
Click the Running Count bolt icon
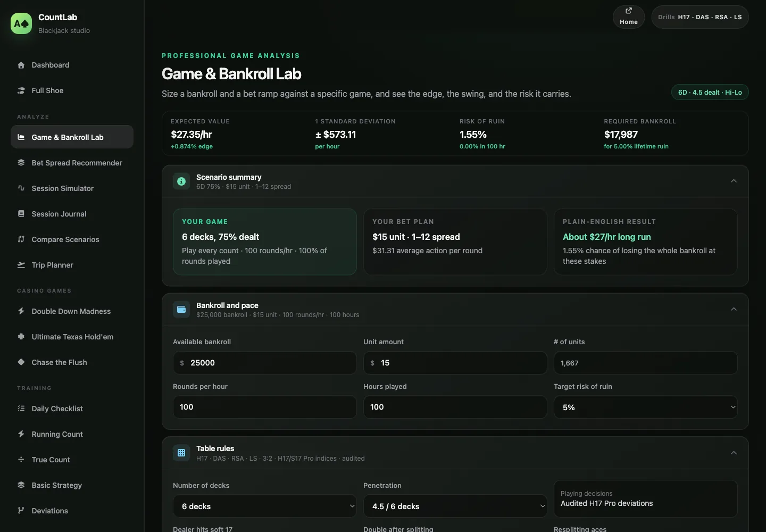coord(21,434)
